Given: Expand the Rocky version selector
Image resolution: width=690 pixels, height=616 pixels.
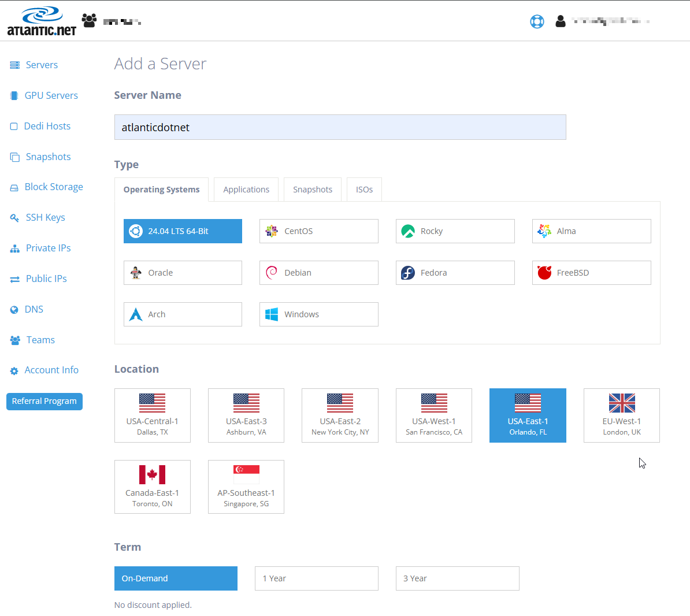Looking at the screenshot, I should pos(455,231).
